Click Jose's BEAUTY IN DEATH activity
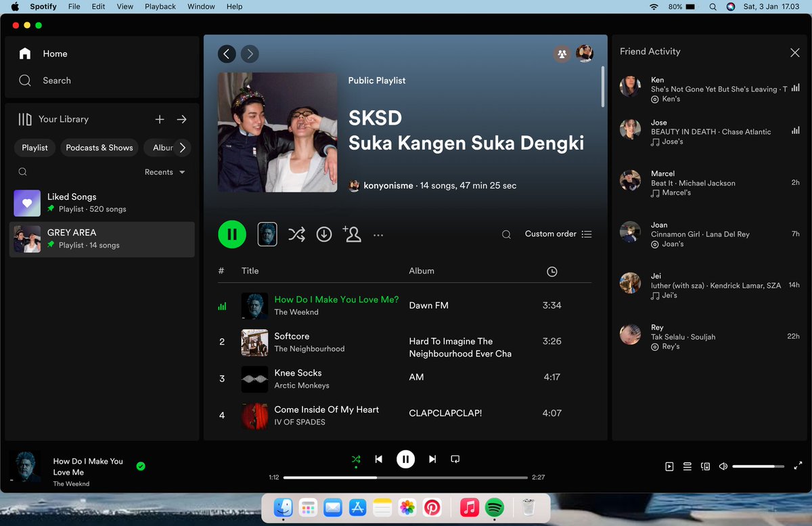The width and height of the screenshot is (812, 526). pyautogui.click(x=710, y=132)
